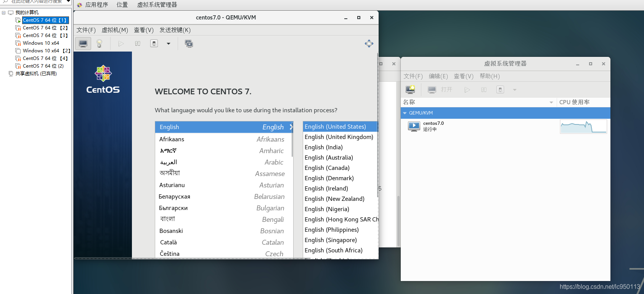The height and width of the screenshot is (294, 644).
Task: Open 文件(F) menu in centos7.0 window
Action: [86, 30]
